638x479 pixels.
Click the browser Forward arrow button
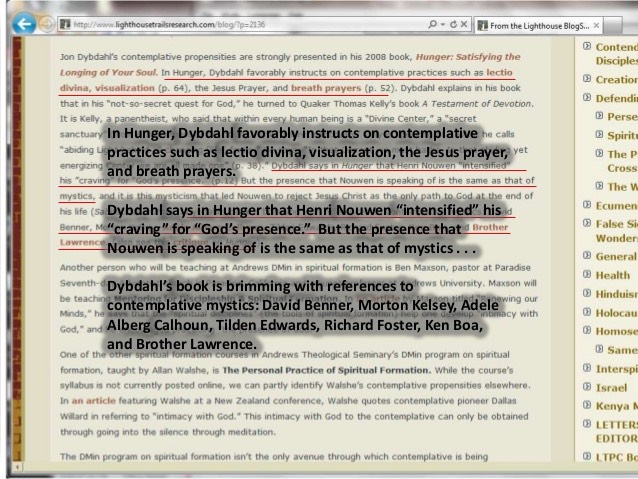pos(46,24)
